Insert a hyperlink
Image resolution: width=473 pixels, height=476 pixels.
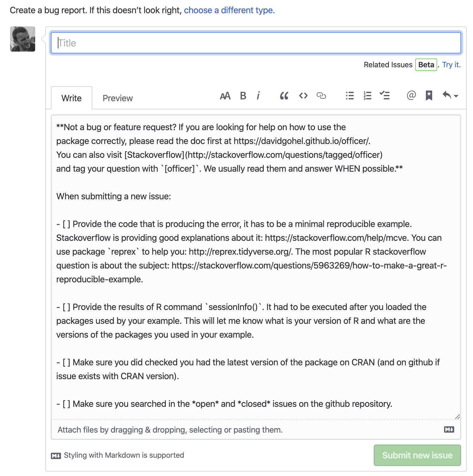[x=322, y=96]
